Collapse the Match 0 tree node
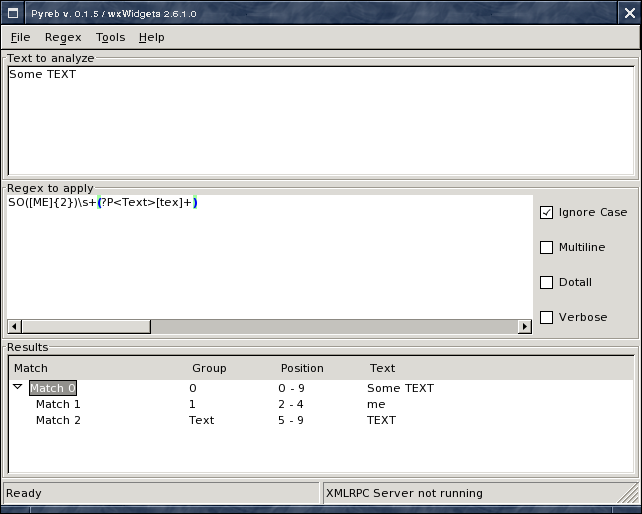Screen dimensions: 642x514 pyautogui.click(x=17, y=387)
